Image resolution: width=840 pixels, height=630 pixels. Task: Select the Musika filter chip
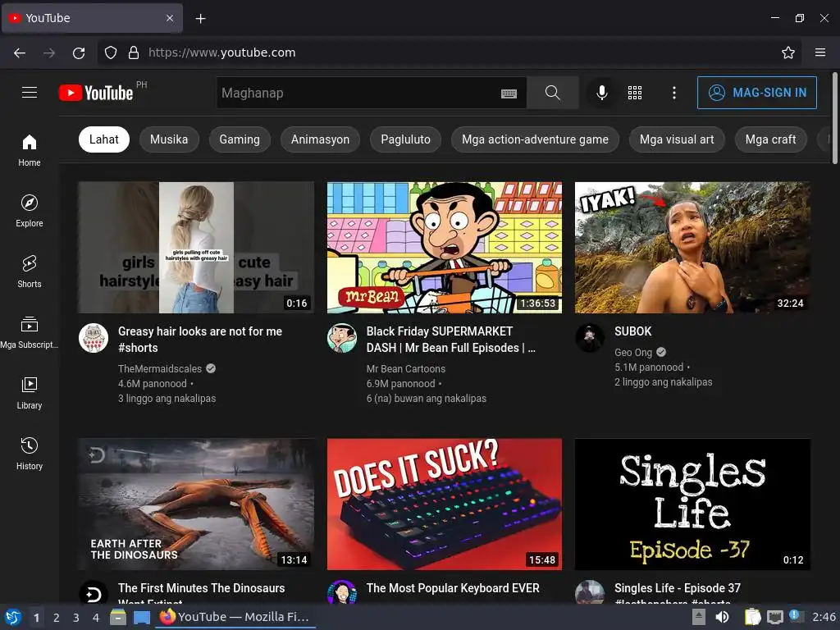click(169, 139)
